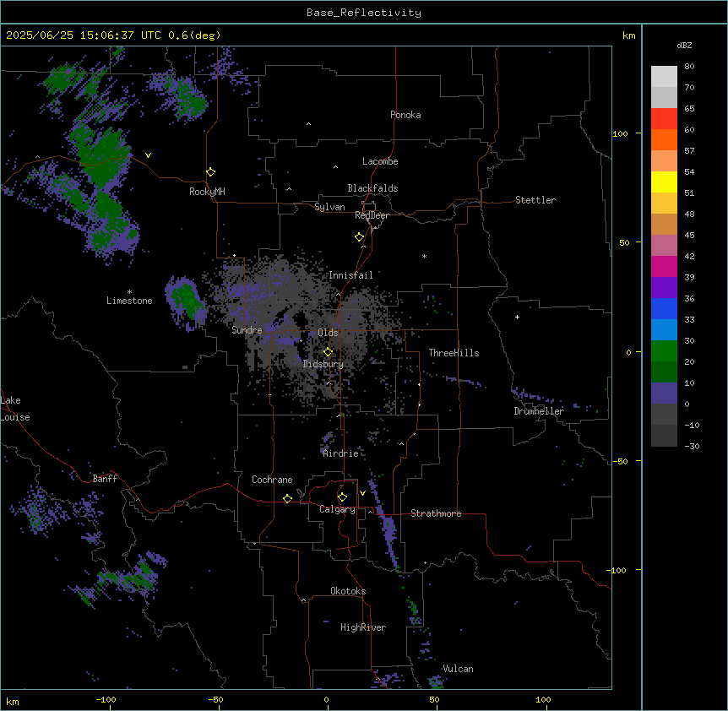This screenshot has height=711, width=728.
Task: Click the Sundre label
Action: (x=247, y=330)
